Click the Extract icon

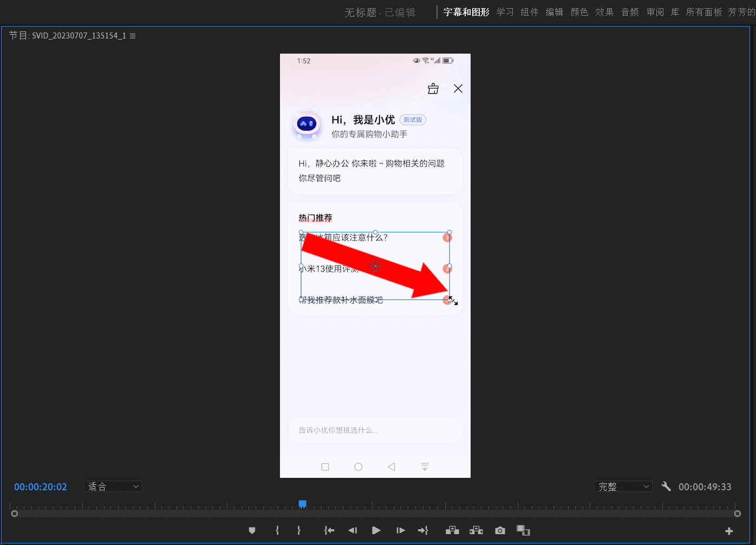[476, 530]
